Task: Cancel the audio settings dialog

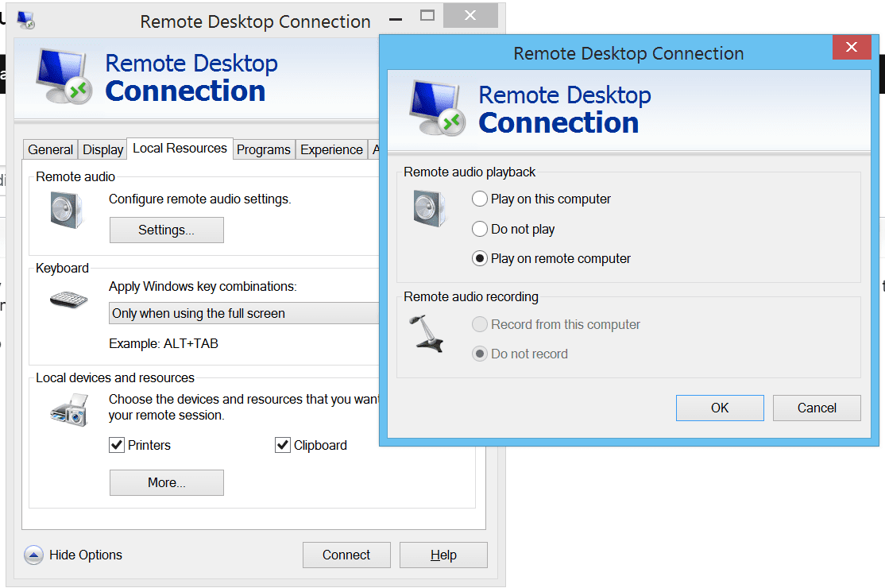Action: click(817, 408)
